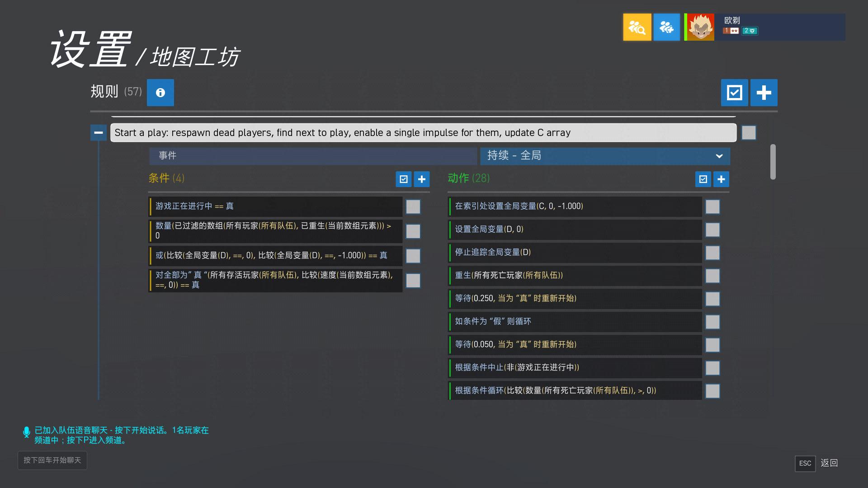Check the box beside 游戏正在进行中 condition
This screenshot has width=868, height=488.
point(413,207)
